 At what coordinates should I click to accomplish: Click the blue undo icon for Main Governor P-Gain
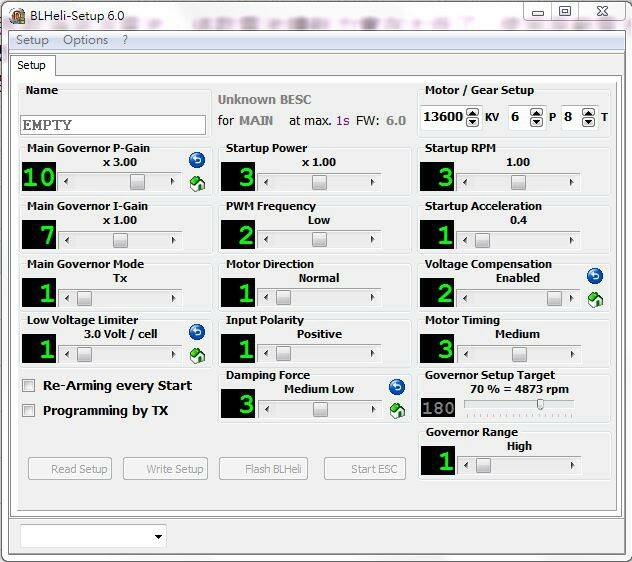(197, 160)
